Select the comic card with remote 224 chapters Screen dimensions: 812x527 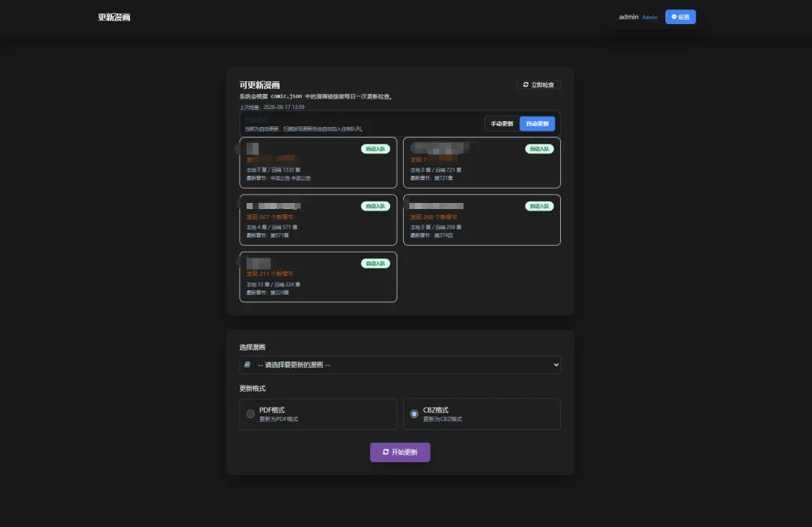(318, 277)
